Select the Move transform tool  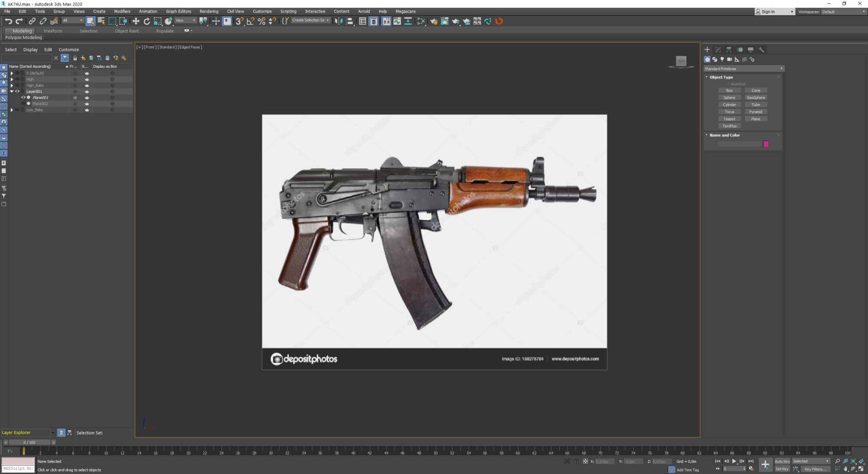pos(136,21)
